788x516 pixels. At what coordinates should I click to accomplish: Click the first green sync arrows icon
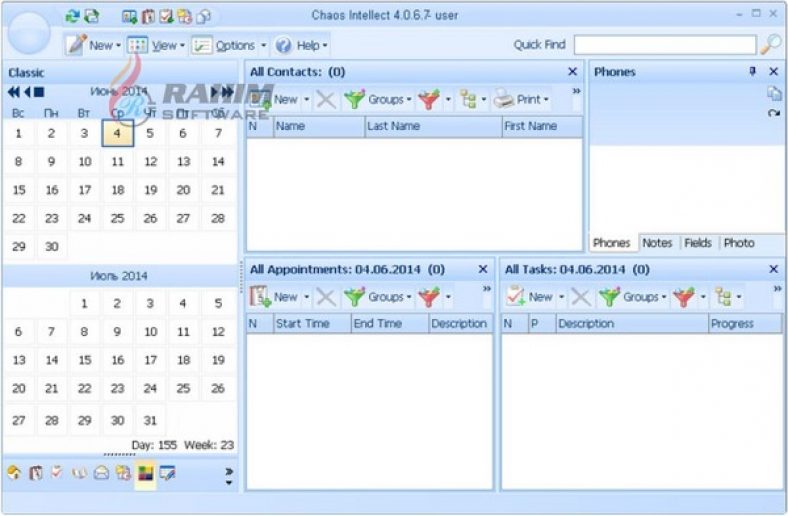(72, 16)
